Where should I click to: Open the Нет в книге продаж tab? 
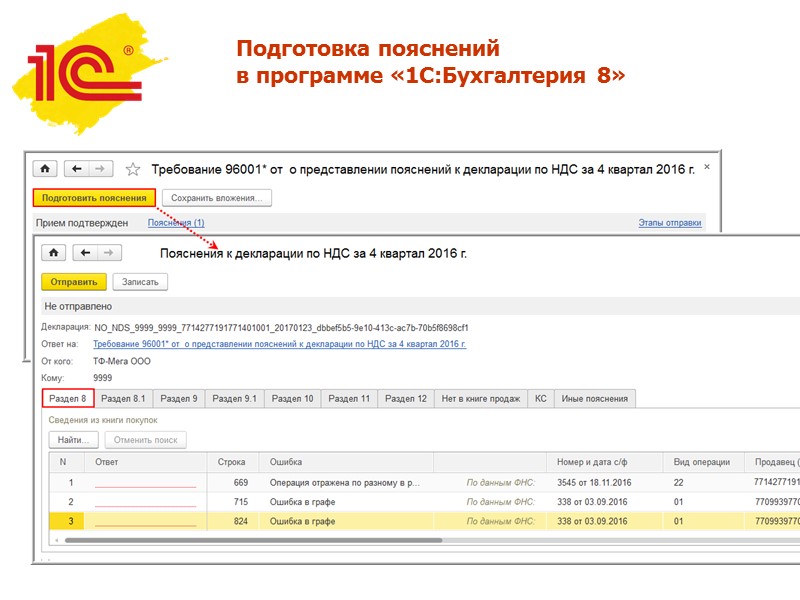point(481,398)
